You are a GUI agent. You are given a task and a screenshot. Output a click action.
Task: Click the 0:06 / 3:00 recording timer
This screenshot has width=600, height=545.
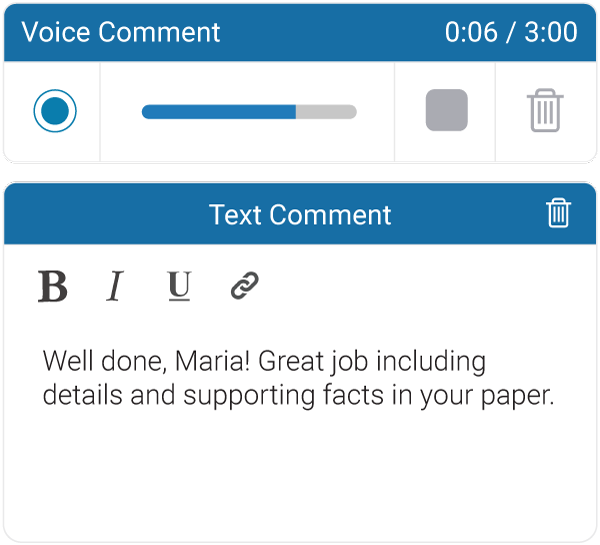[511, 32]
